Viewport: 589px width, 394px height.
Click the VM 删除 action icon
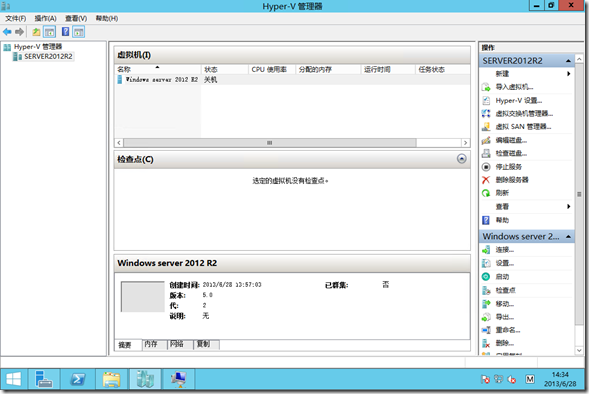click(x=486, y=343)
